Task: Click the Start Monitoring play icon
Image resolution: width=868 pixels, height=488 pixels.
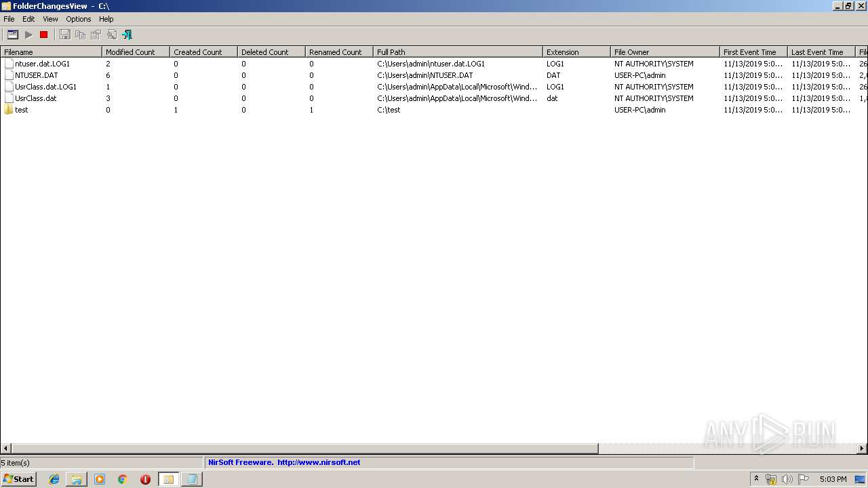Action: click(28, 35)
